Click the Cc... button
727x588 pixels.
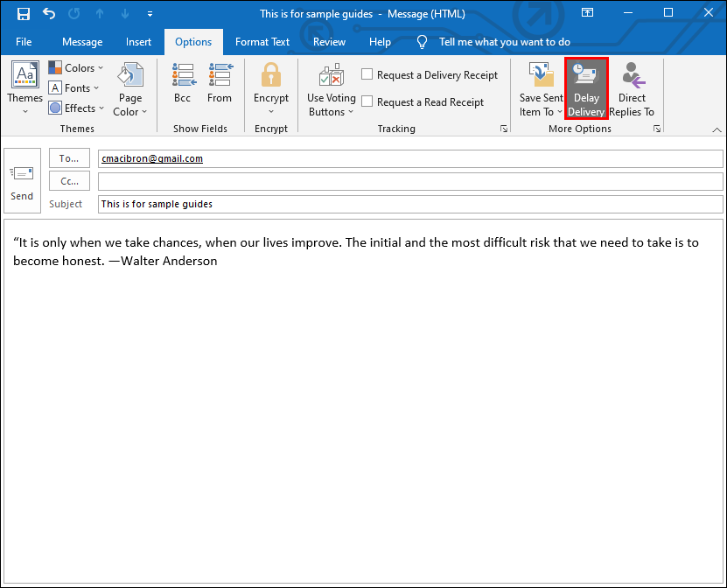click(69, 181)
